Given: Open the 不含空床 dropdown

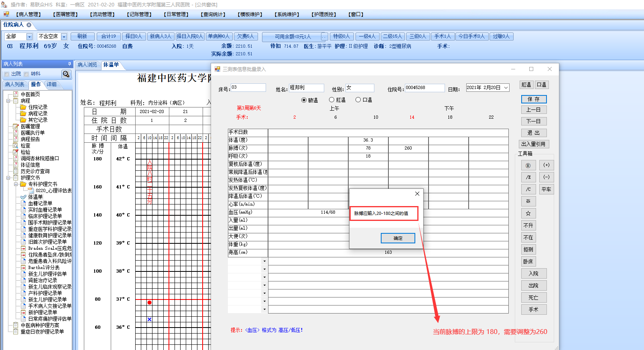Looking at the screenshot, I should pyautogui.click(x=64, y=36).
